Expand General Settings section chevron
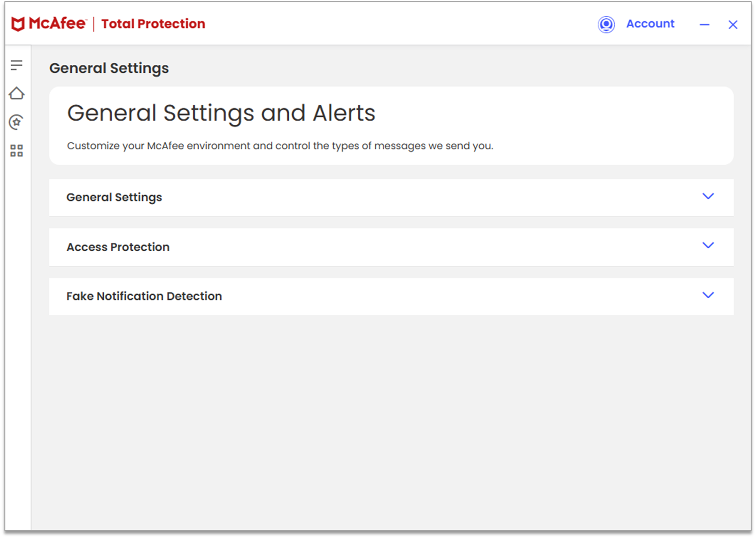 pyautogui.click(x=708, y=196)
